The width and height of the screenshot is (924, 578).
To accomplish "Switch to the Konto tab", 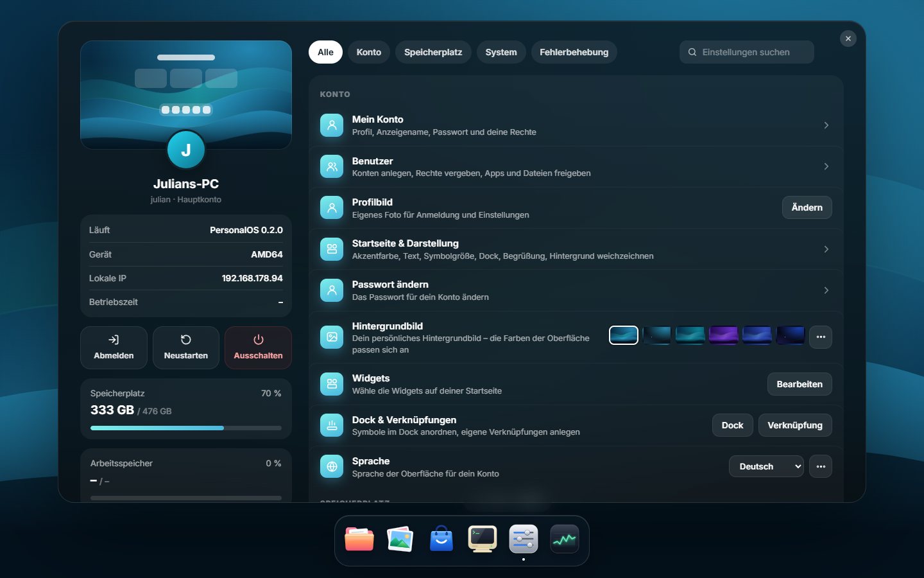I will (369, 52).
